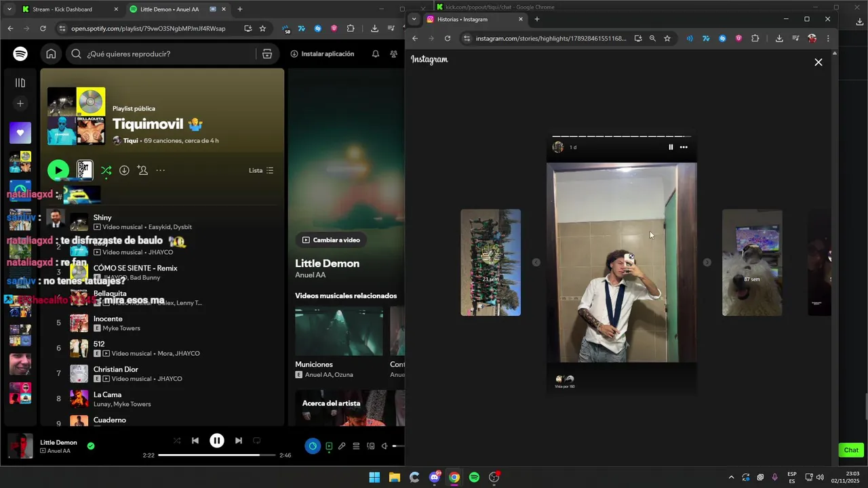Open Chrome three-dot menu in Instagram window
Viewport: 868px width, 488px height.
[827, 39]
